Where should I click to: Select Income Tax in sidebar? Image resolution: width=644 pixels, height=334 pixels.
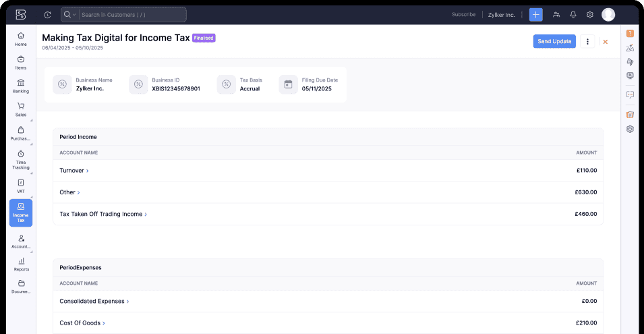click(x=21, y=213)
